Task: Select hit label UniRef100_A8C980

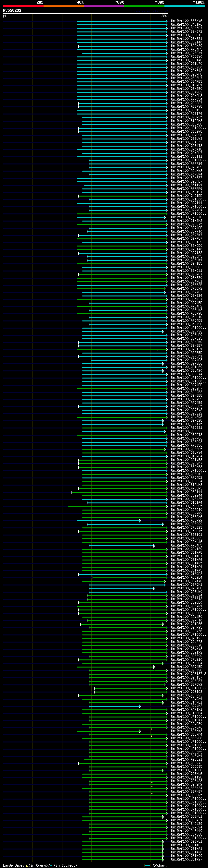Action: pos(187,67)
